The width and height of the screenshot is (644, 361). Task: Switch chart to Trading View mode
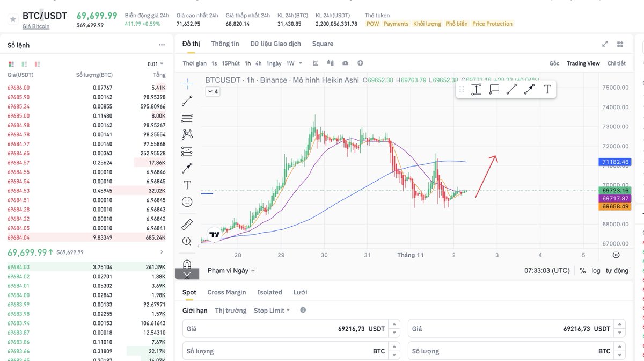(x=583, y=63)
